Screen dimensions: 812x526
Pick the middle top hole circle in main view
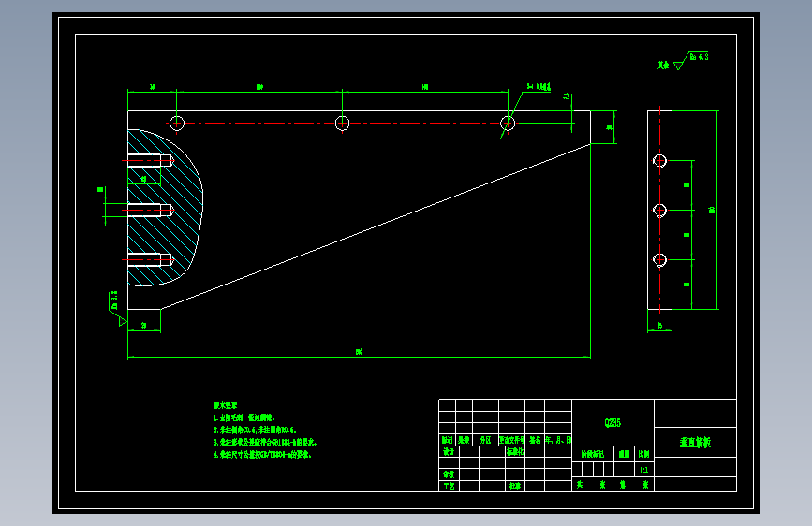342,124
